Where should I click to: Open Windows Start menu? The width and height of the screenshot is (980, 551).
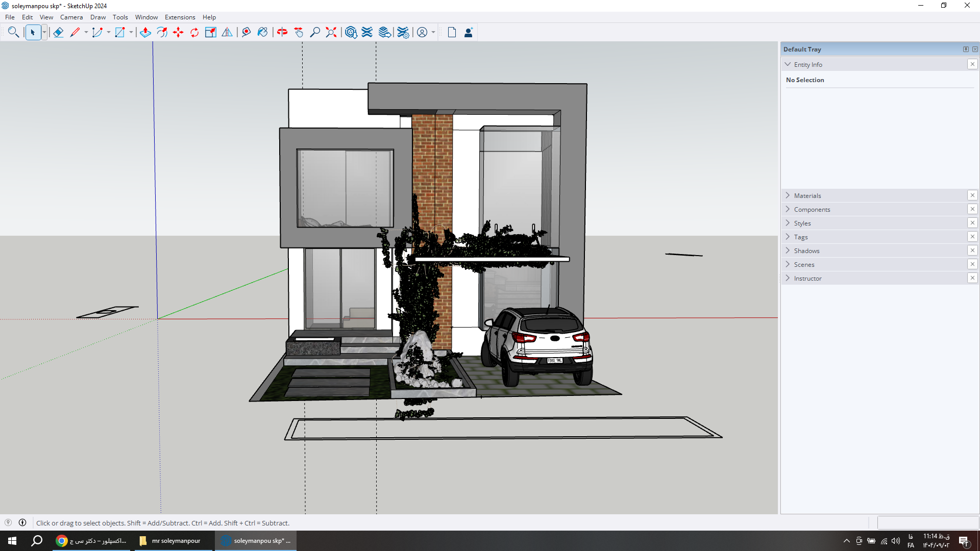pos(12,541)
